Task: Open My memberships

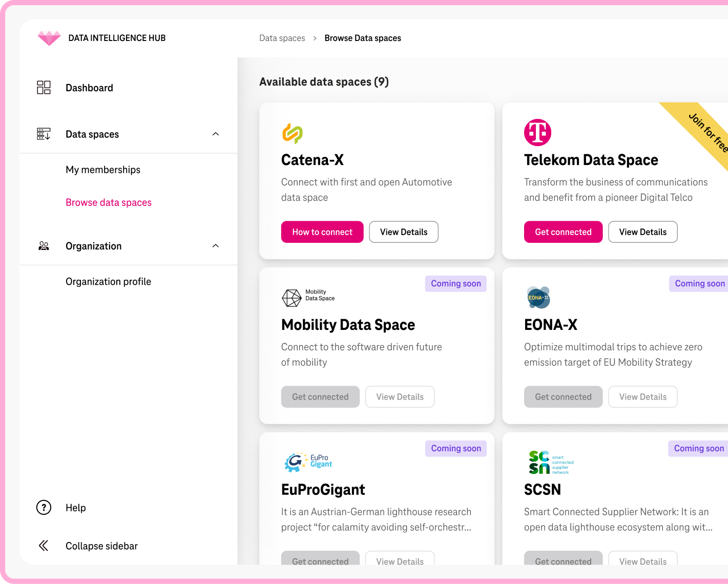Action: click(103, 170)
